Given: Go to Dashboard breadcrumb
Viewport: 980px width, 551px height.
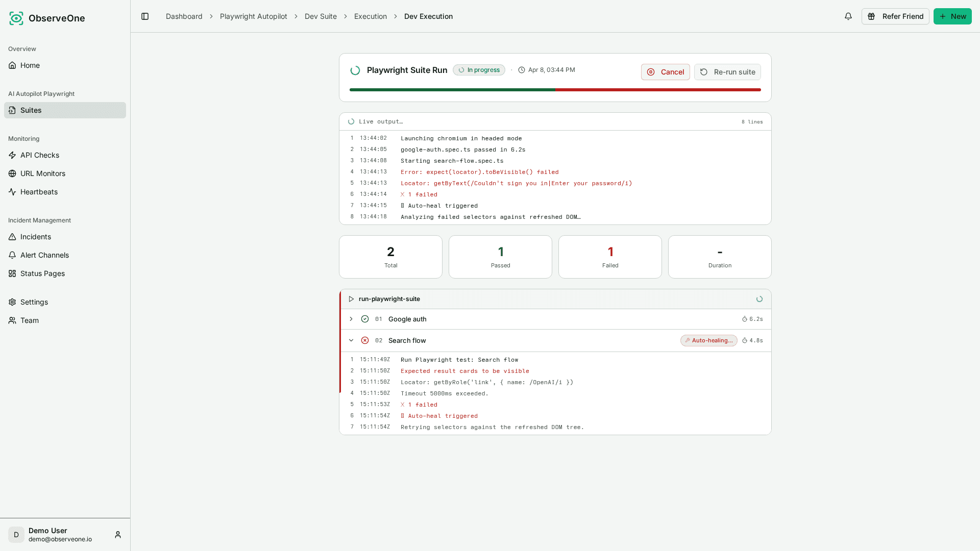Looking at the screenshot, I should [x=184, y=16].
